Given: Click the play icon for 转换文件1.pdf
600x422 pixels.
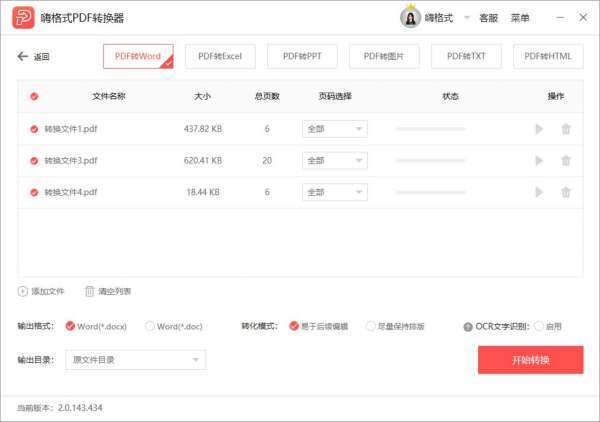Looking at the screenshot, I should point(540,129).
